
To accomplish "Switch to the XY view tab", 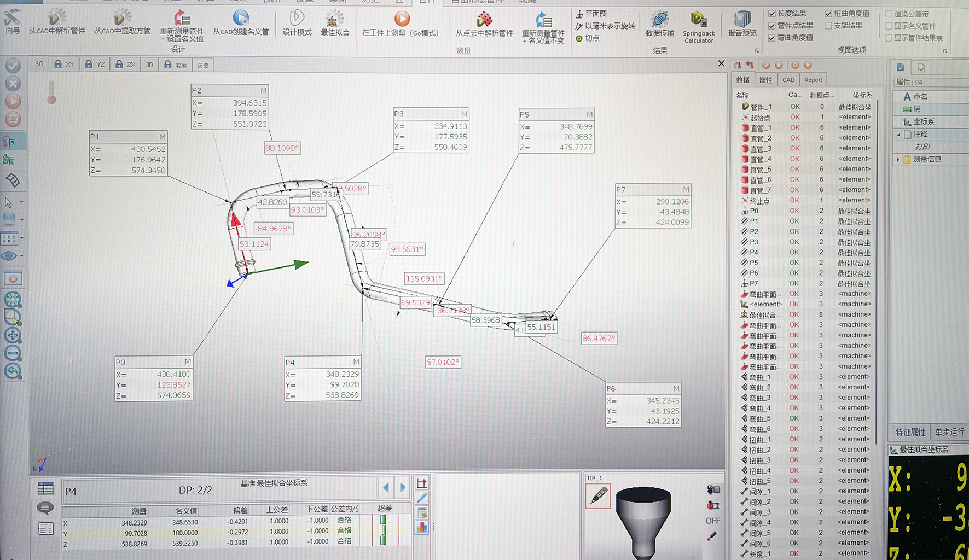I will click(65, 64).
